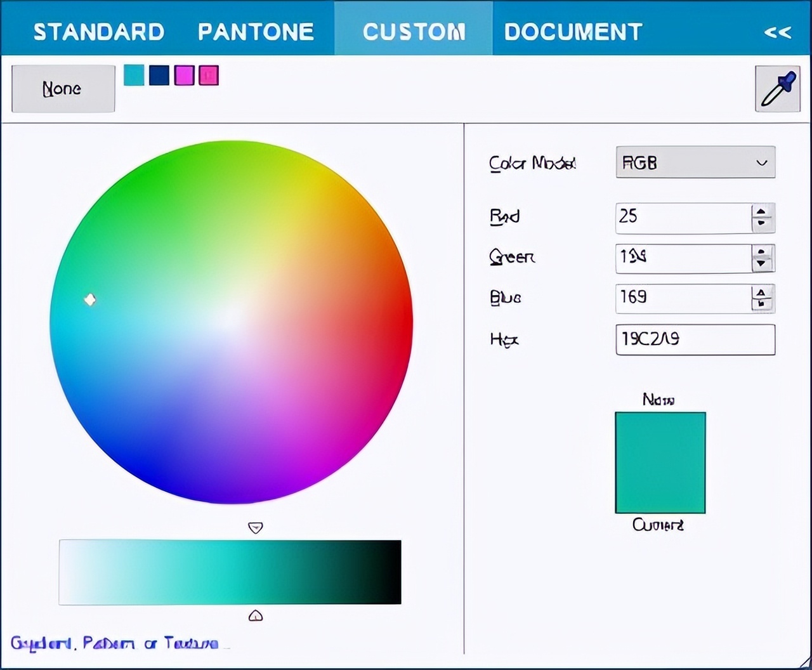Pick a color with the eyedropper tool
Screen dimensions: 812x670
click(776, 89)
